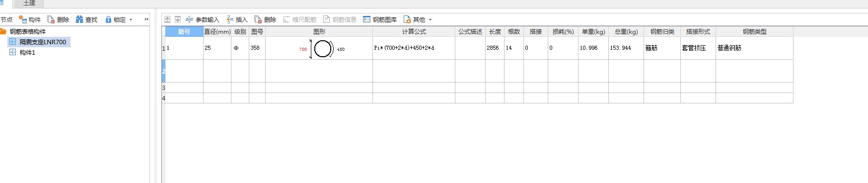
Task: Click the 长度 column header
Action: pos(495,31)
